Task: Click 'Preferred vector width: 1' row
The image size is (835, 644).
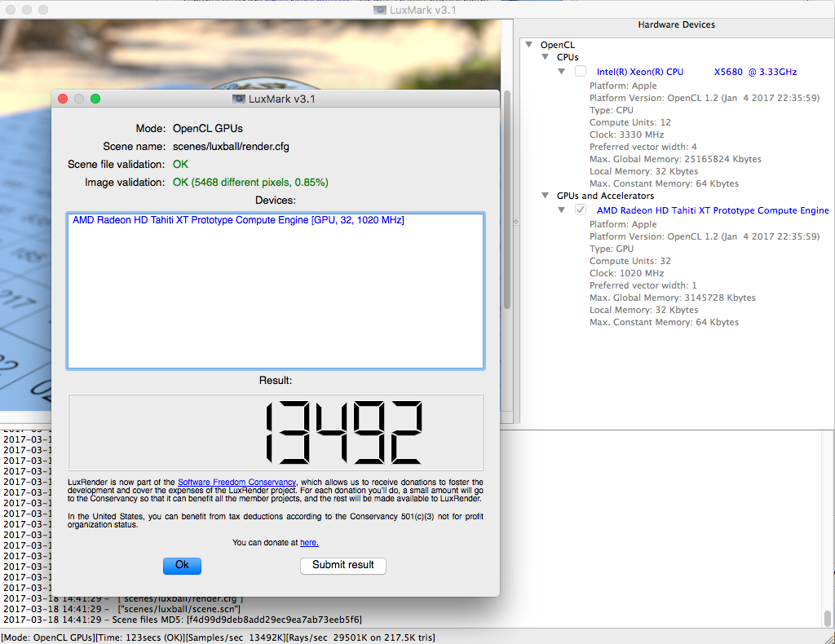Action: point(643,285)
